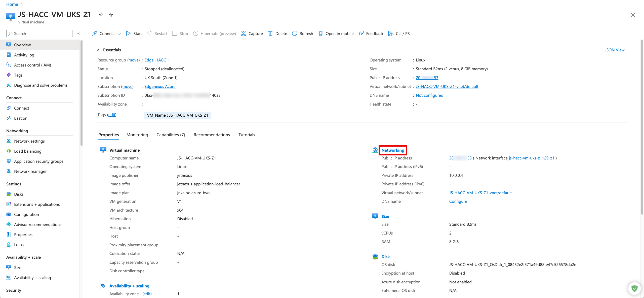Edit Availability zone via edit link

(x=147, y=294)
